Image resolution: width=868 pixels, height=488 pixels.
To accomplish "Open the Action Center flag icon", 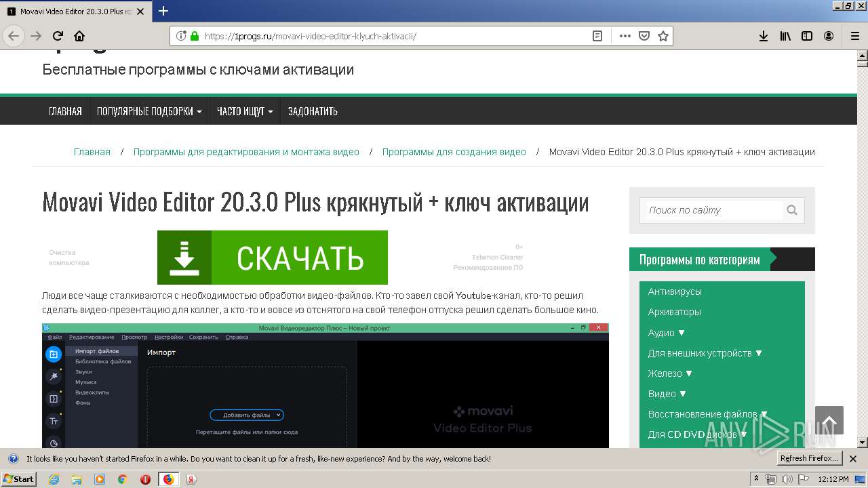I will (803, 479).
